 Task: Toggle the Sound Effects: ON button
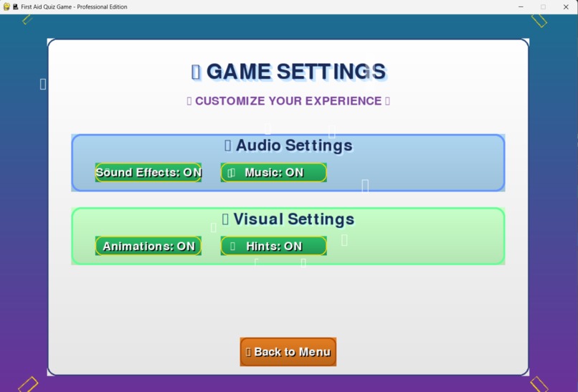coord(148,173)
